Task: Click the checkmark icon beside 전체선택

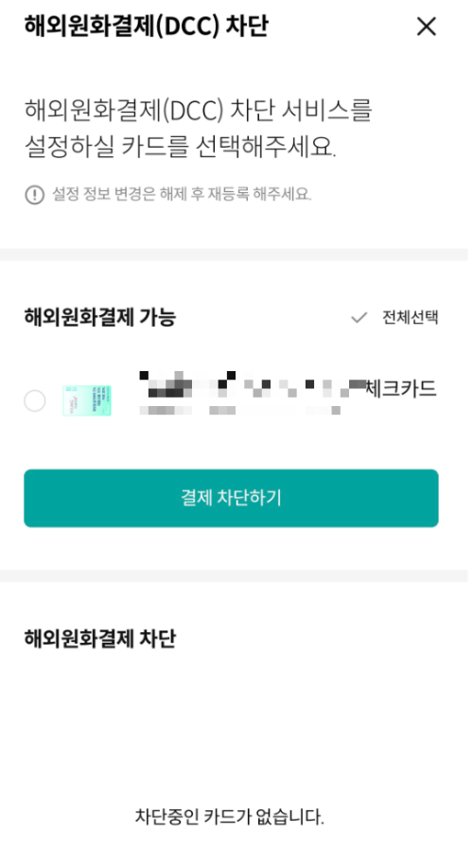Action: [359, 317]
